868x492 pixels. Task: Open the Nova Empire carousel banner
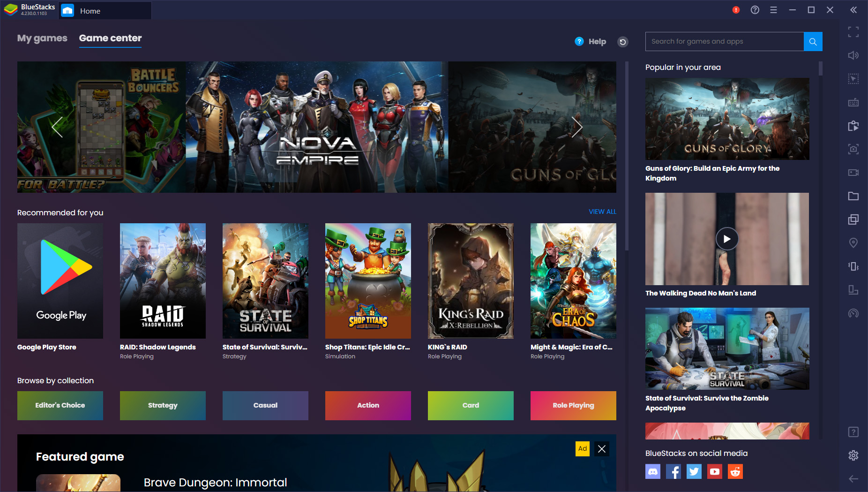tap(317, 127)
